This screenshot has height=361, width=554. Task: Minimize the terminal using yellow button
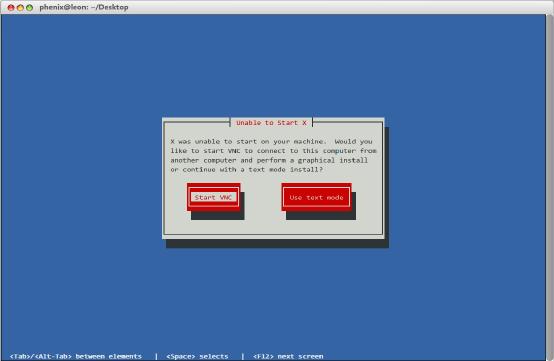pyautogui.click(x=20, y=7)
